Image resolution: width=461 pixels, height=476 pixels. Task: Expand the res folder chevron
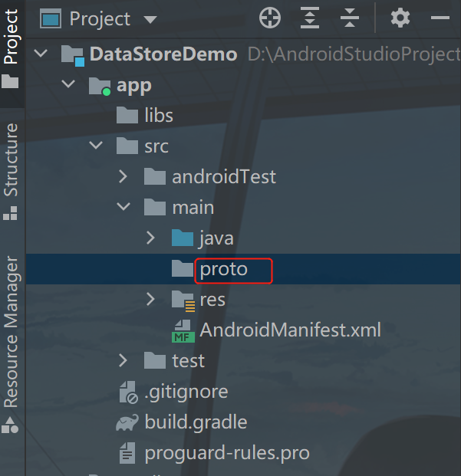click(150, 299)
